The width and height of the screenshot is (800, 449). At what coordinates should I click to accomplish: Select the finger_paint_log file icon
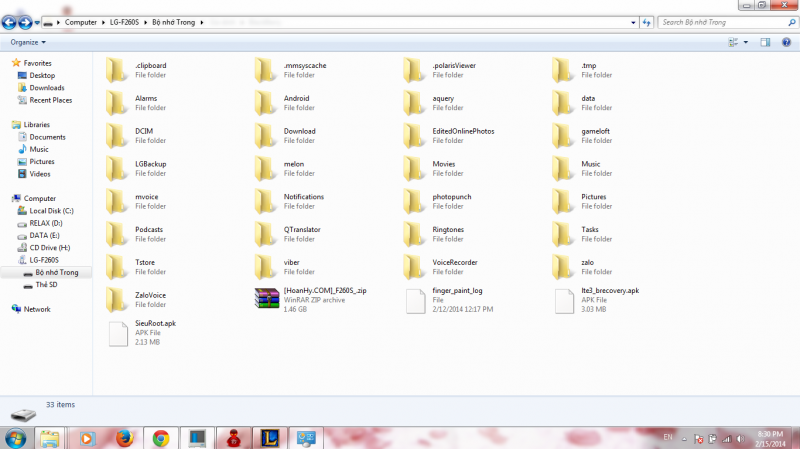point(415,301)
